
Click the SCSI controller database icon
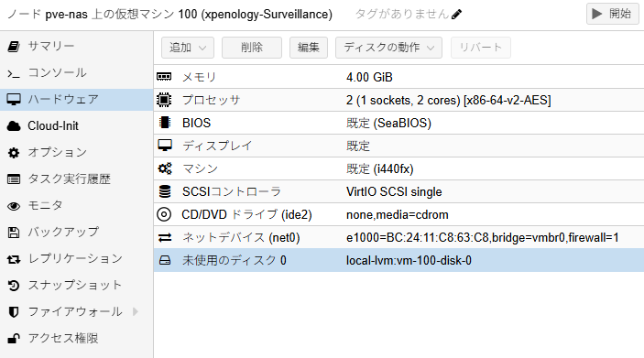165,191
